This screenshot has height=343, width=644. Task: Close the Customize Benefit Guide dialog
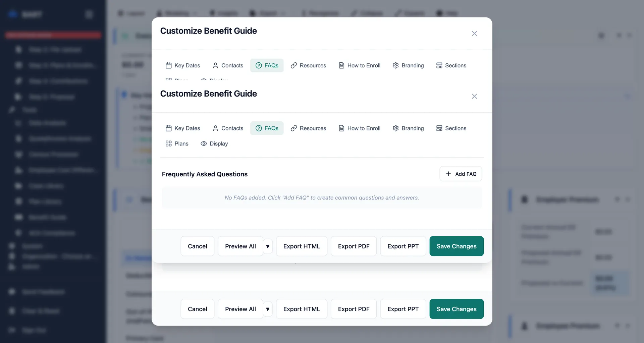tap(474, 96)
